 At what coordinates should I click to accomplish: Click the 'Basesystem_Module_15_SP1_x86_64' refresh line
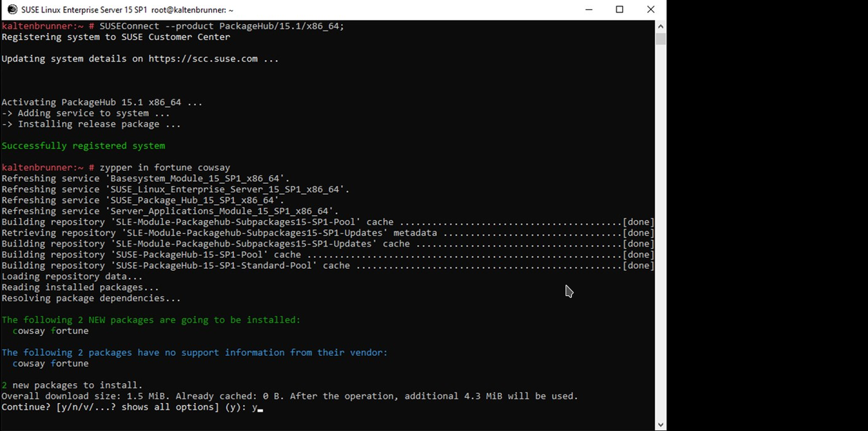pos(146,178)
